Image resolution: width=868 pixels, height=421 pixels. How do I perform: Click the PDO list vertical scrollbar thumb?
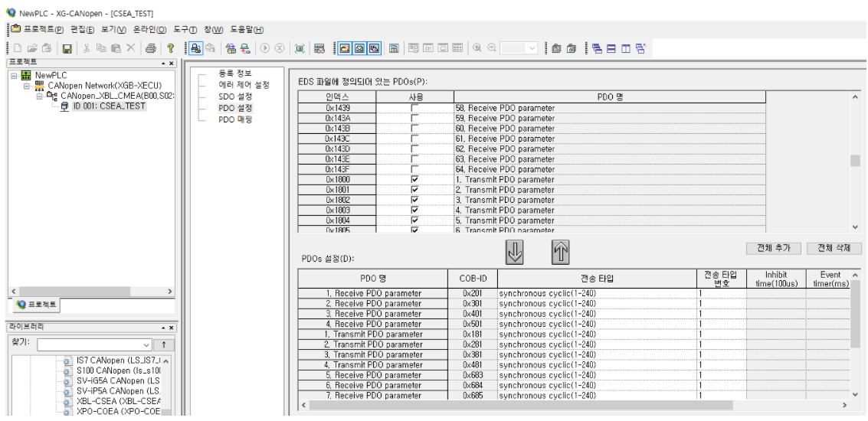tap(855, 162)
